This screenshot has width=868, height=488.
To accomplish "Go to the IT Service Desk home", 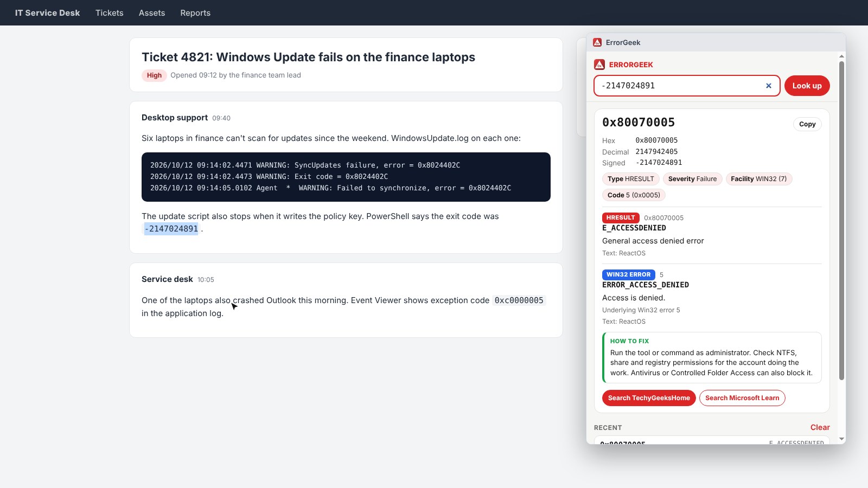I will pyautogui.click(x=47, y=13).
